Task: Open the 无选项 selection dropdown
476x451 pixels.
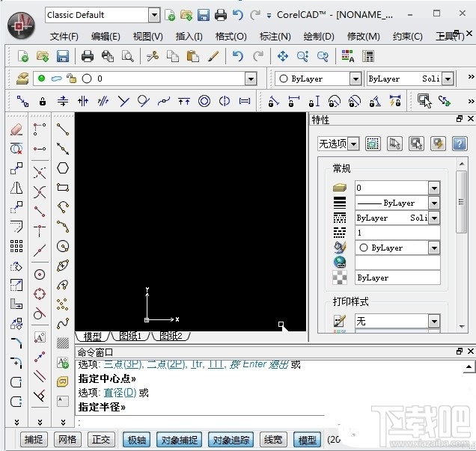Action: pyautogui.click(x=353, y=144)
